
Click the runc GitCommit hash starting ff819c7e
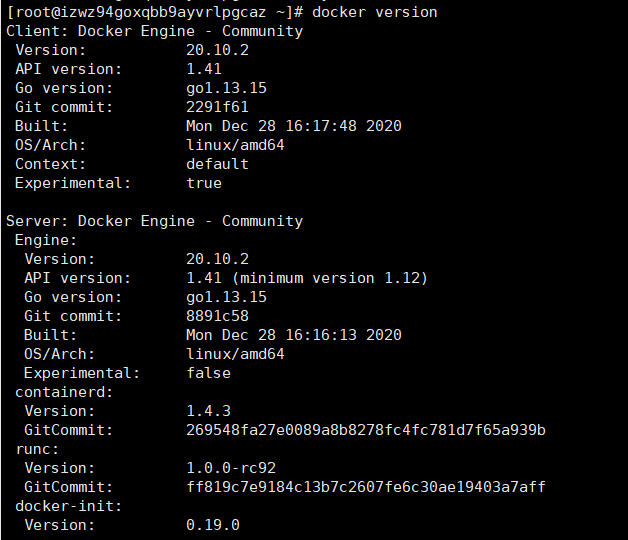point(366,487)
